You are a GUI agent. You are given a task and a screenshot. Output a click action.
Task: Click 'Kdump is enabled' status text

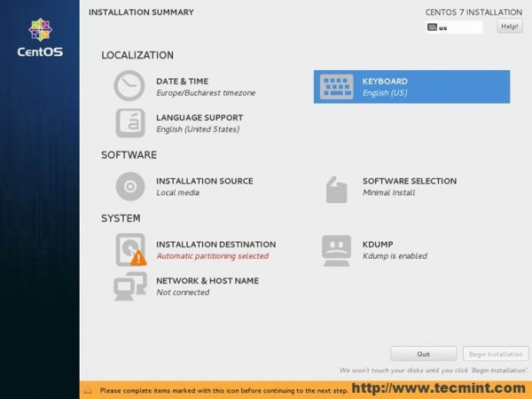coord(395,256)
